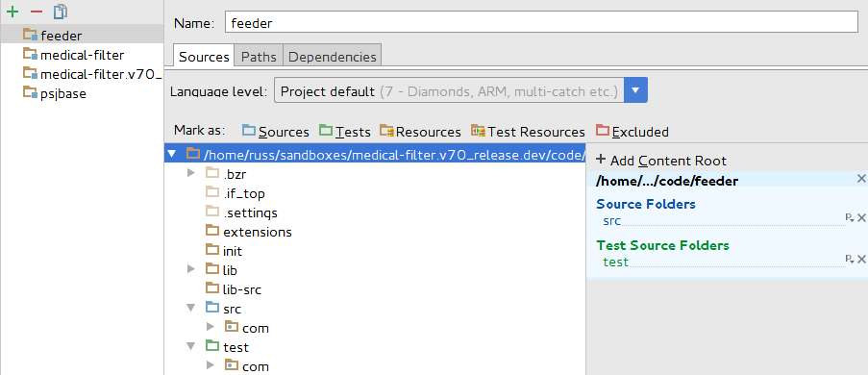Screen dimensions: 868x375
Task: Mark folder as Resources
Action: [420, 132]
